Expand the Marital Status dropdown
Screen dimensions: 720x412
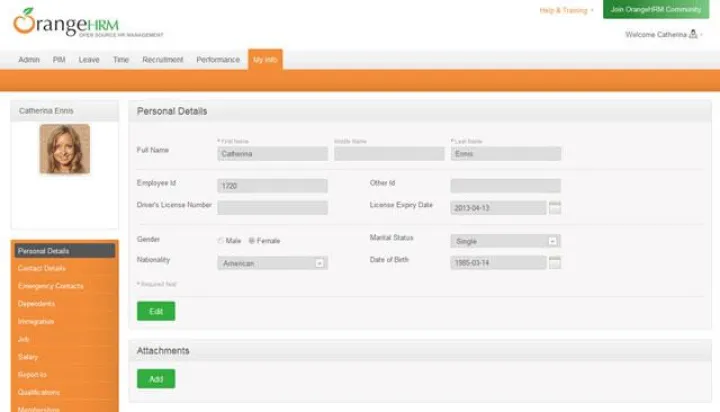552,241
